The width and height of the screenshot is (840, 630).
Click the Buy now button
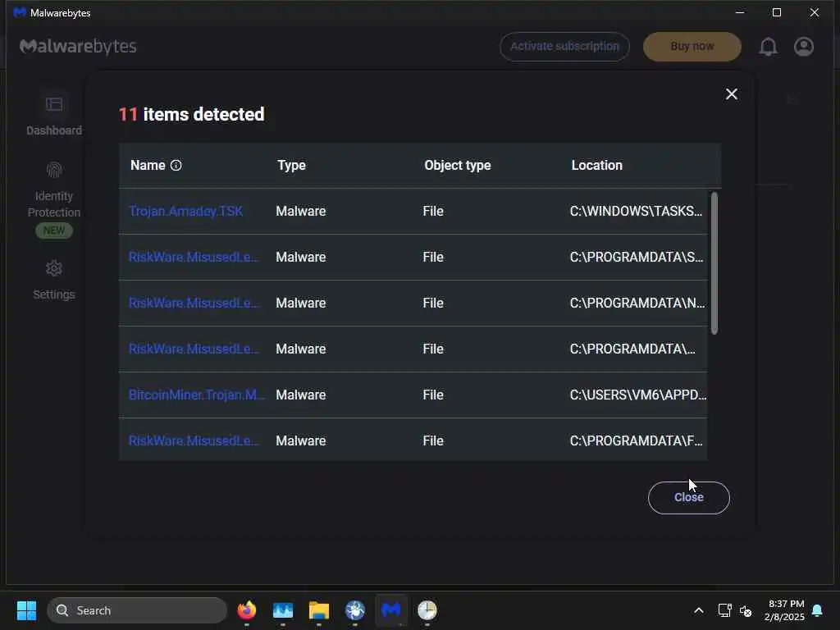coord(692,47)
